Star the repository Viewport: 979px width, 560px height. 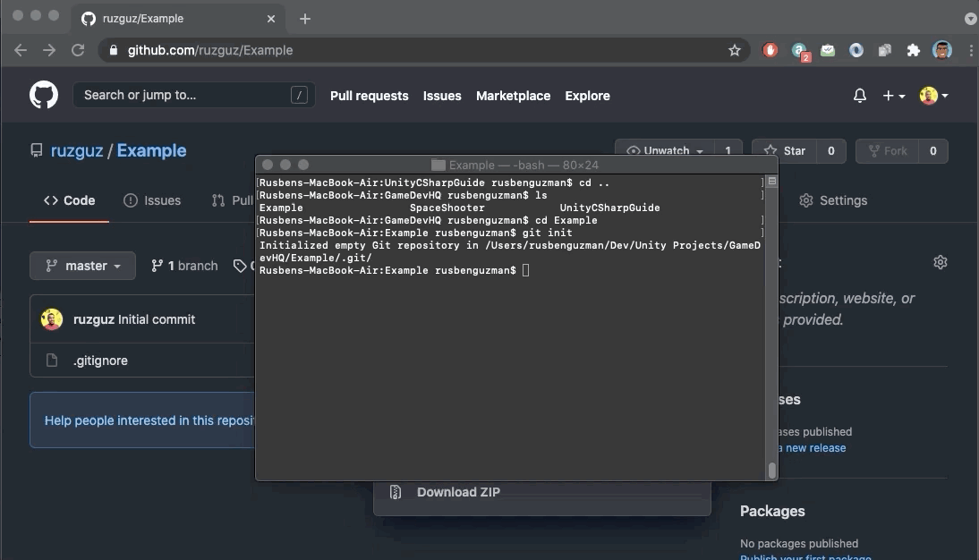784,150
